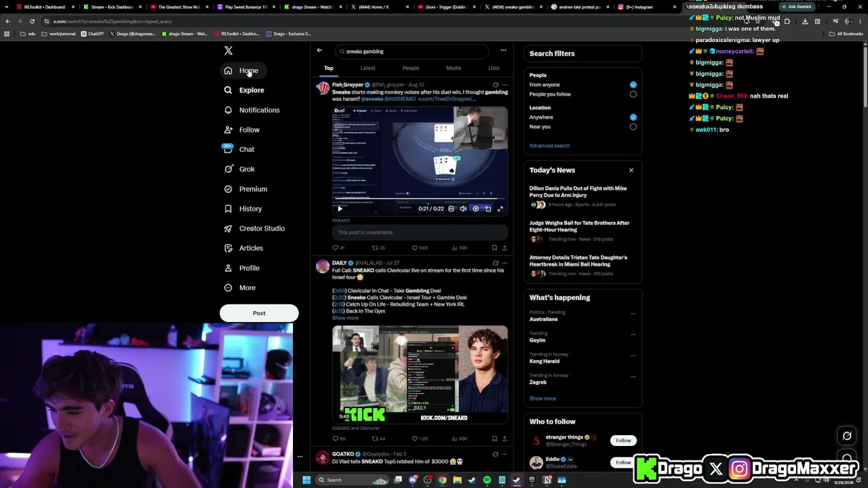The image size is (868, 488).
Task: Open options for the Goyim trend
Action: tap(633, 335)
